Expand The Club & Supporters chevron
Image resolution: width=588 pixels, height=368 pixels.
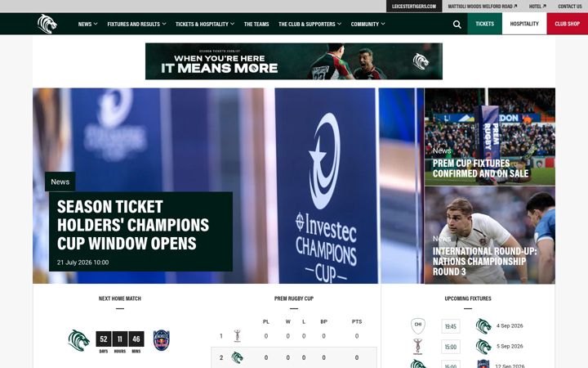click(x=340, y=24)
